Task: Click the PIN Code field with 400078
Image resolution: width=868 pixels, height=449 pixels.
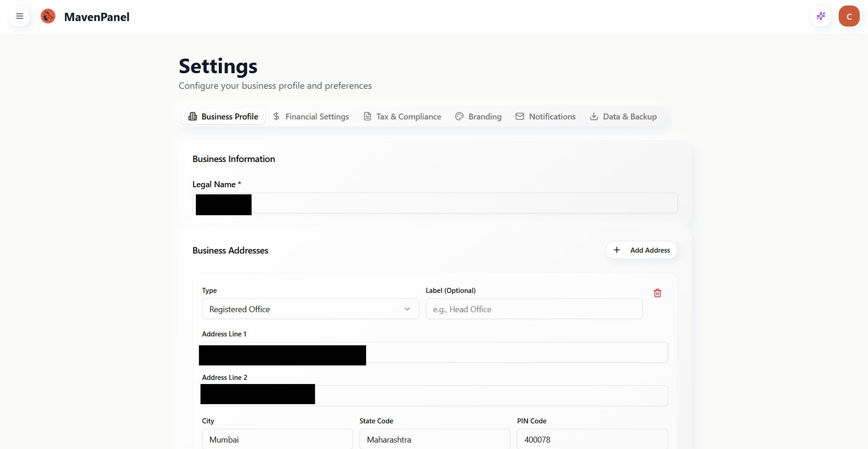Action: coord(592,439)
